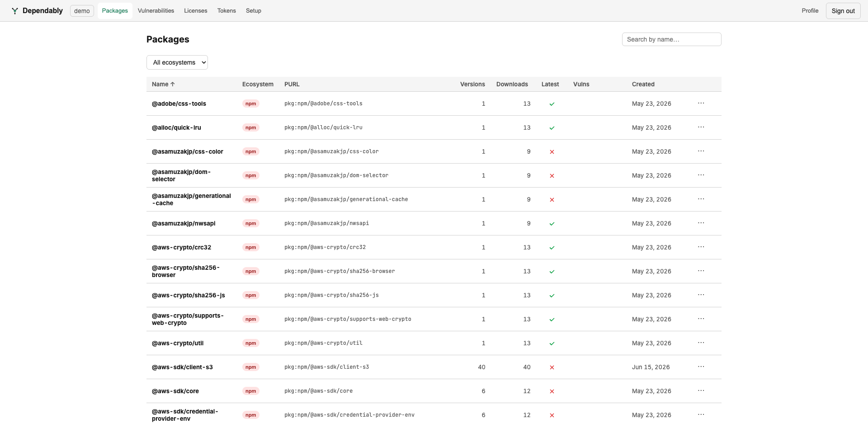The width and height of the screenshot is (868, 423).
Task: Click the red X icon for @aws-sdk/client-s3
Action: 552,367
